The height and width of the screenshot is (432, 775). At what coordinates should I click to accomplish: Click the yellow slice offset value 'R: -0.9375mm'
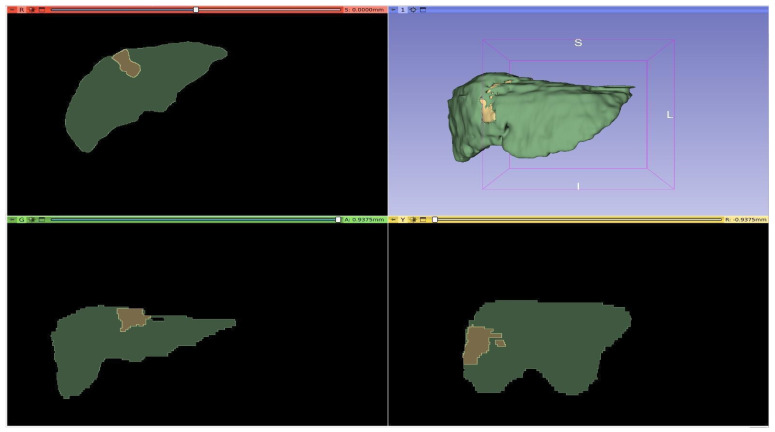(x=745, y=219)
